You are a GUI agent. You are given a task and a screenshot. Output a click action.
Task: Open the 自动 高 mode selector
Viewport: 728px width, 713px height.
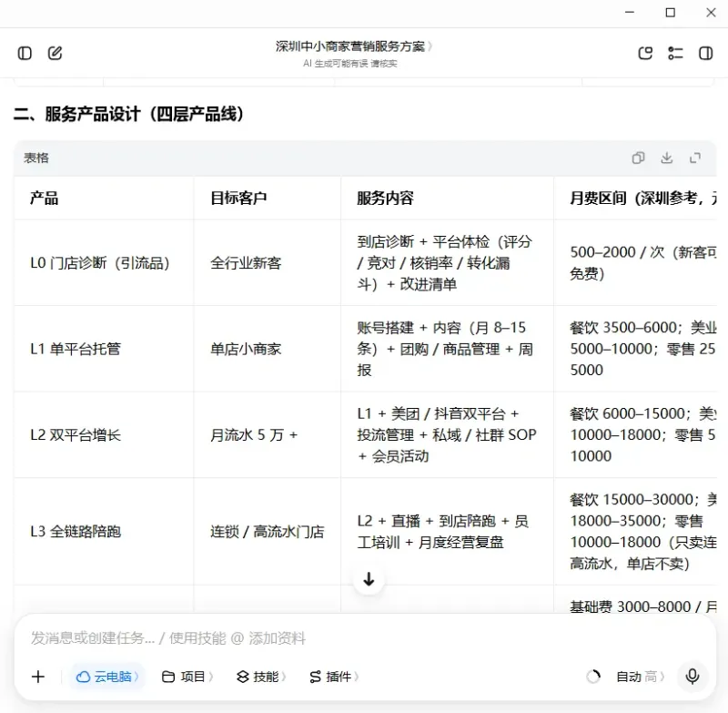641,677
